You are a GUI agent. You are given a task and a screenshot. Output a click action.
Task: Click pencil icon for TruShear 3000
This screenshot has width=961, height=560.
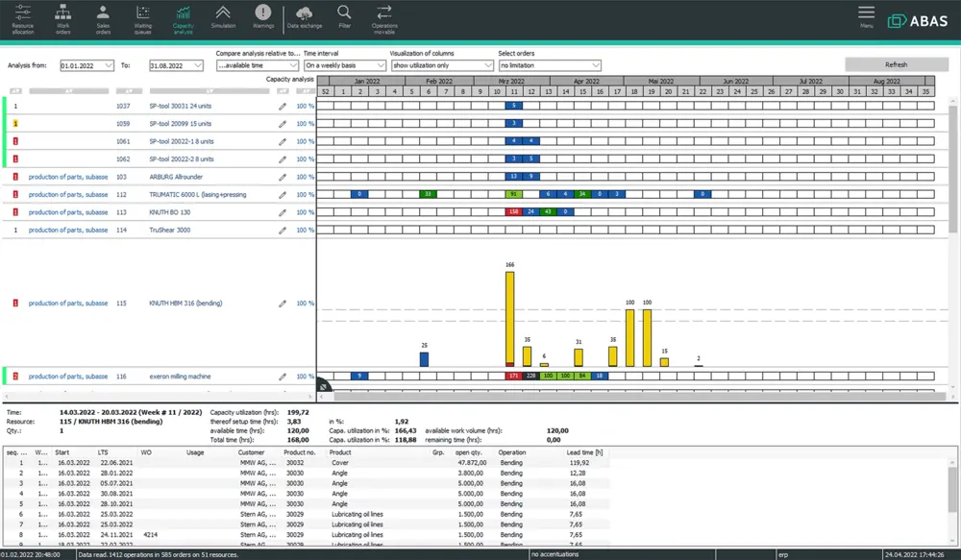pos(283,231)
